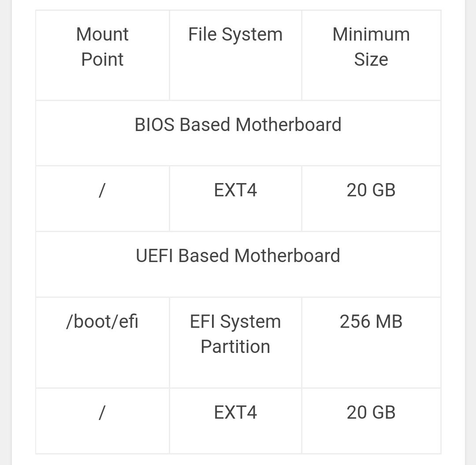The height and width of the screenshot is (465, 476).
Task: Click the word BIOS in the table
Action: [x=155, y=125]
